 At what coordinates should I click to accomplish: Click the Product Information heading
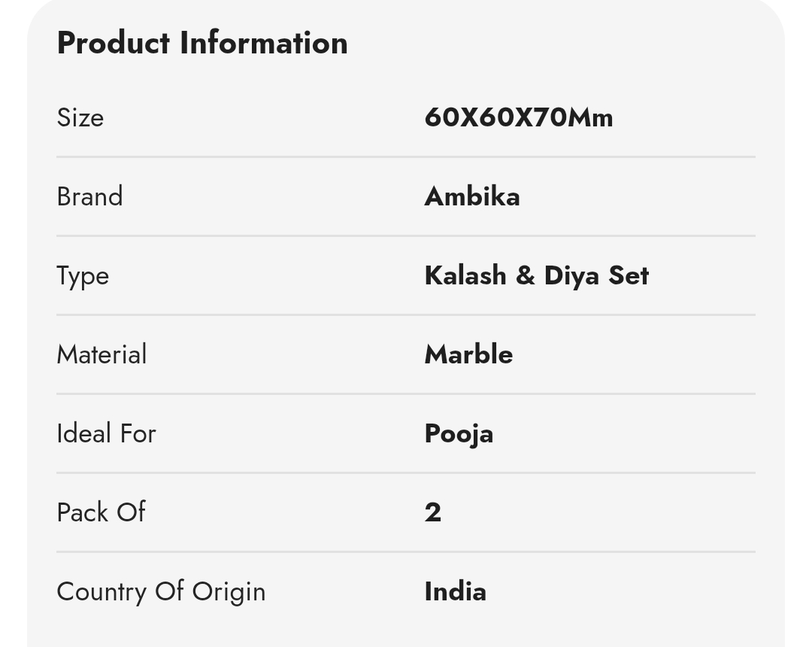point(202,43)
